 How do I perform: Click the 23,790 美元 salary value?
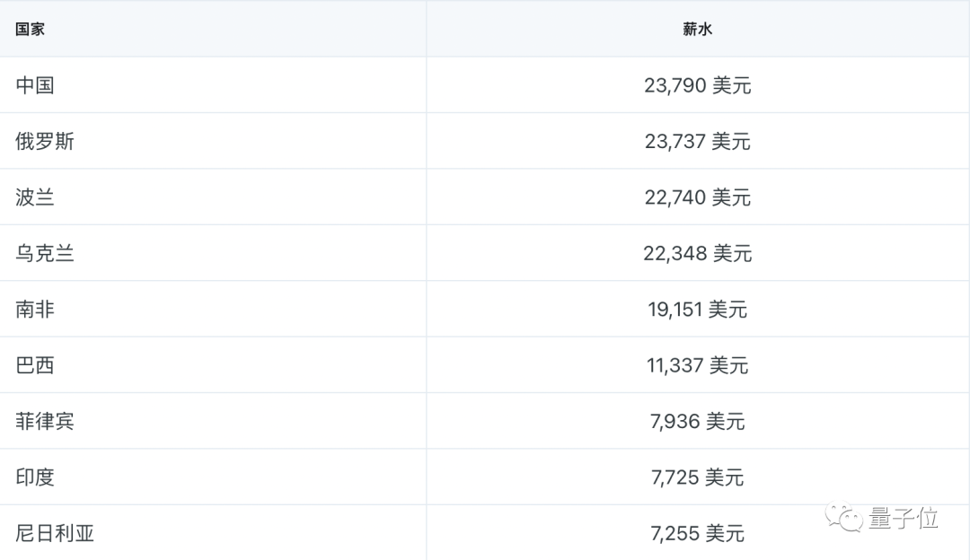(x=697, y=85)
